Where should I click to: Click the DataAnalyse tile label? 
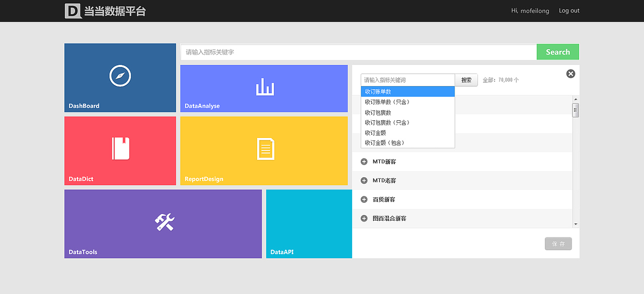pyautogui.click(x=202, y=106)
